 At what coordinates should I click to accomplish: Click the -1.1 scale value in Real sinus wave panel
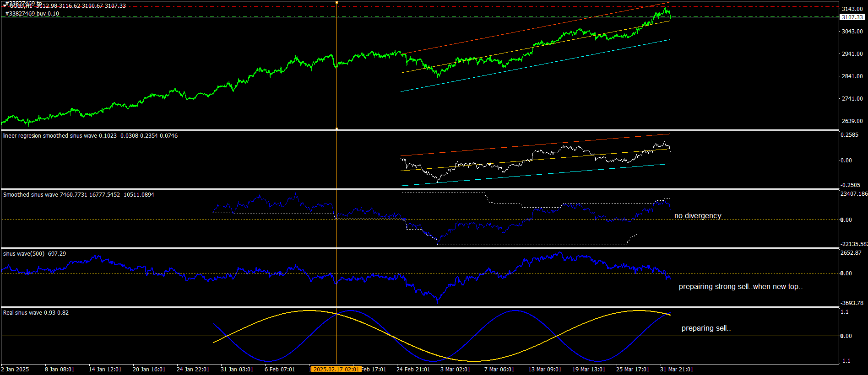(x=846, y=361)
